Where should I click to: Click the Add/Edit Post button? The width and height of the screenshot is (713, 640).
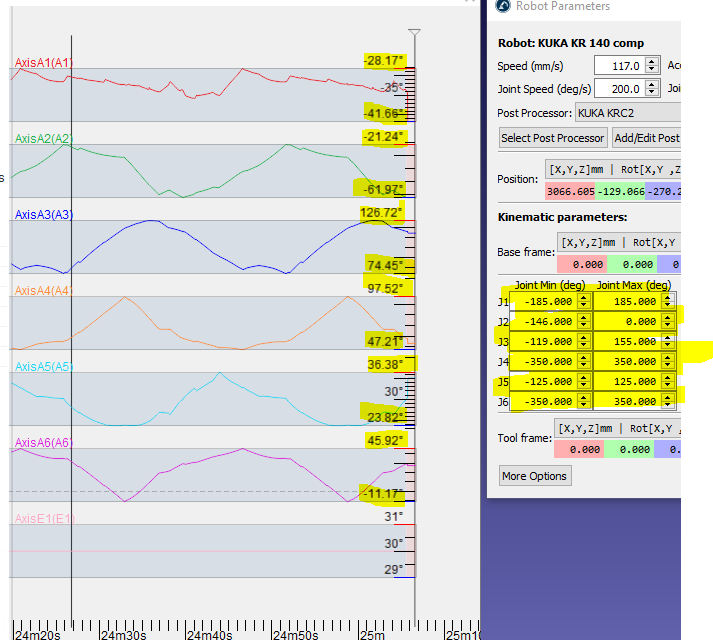tap(647, 138)
